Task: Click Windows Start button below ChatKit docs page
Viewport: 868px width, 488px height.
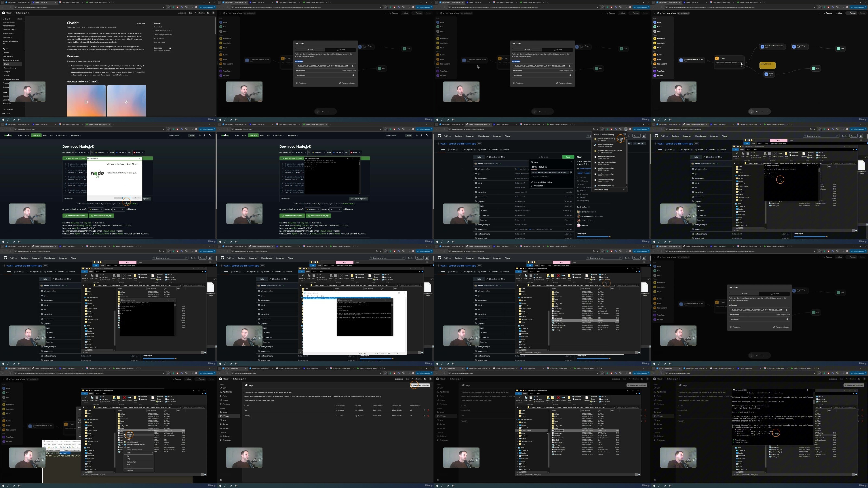Action: (3, 120)
